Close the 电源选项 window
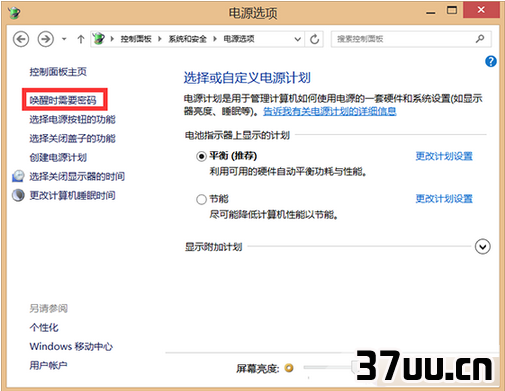This screenshot has height=391, width=505. click(481, 10)
